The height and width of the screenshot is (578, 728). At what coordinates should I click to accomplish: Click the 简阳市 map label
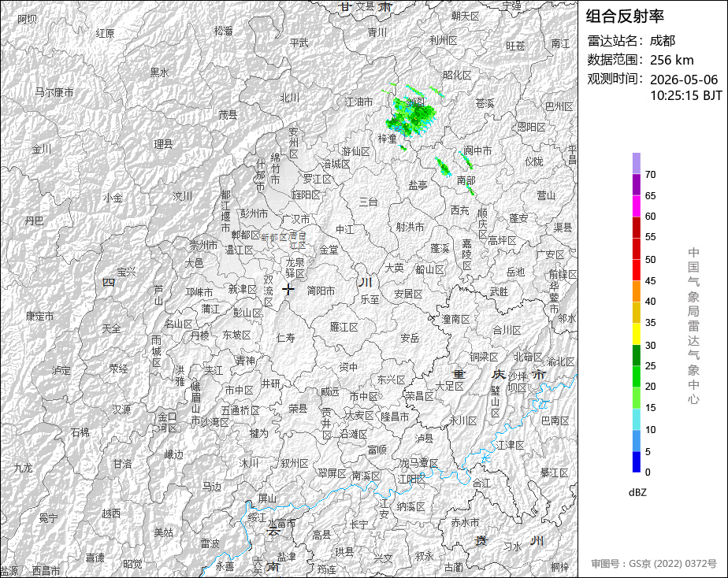[321, 291]
